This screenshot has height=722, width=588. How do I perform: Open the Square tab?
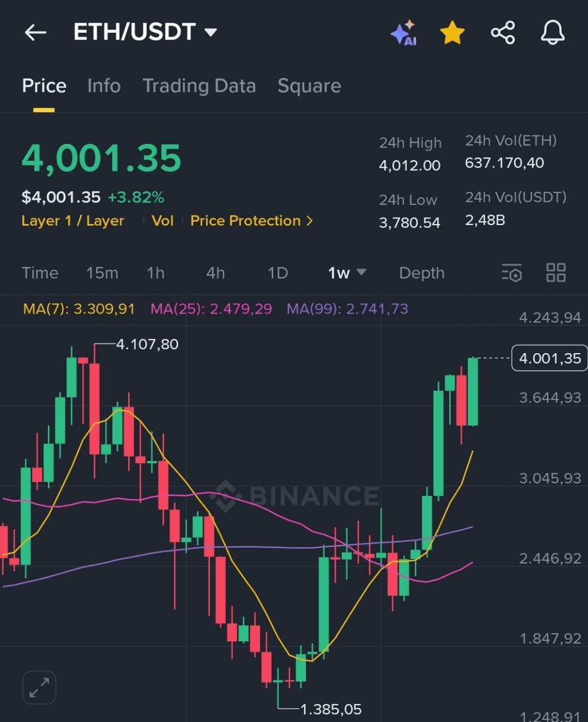tap(309, 86)
